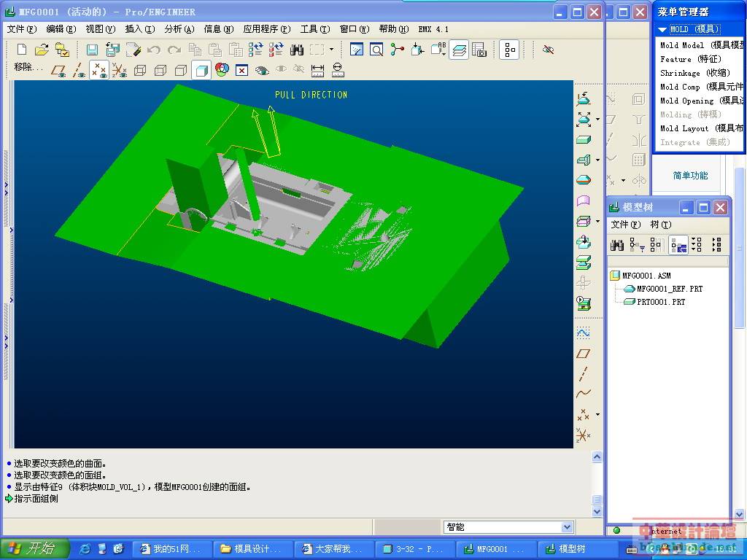Image resolution: width=747 pixels, height=560 pixels.
Task: Click the message area scroll-up arrow
Action: click(597, 457)
